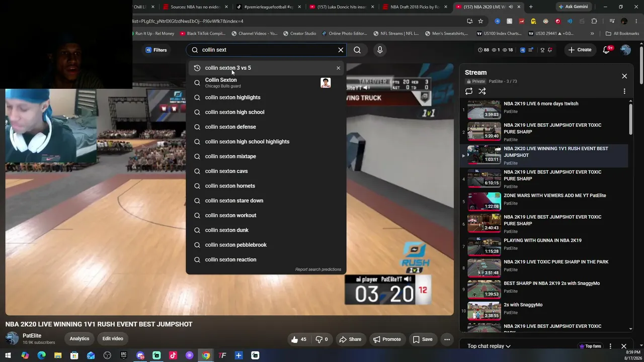Select suggestion 'collin sexton pebblebrook'
The height and width of the screenshot is (362, 644).
coord(266,245)
